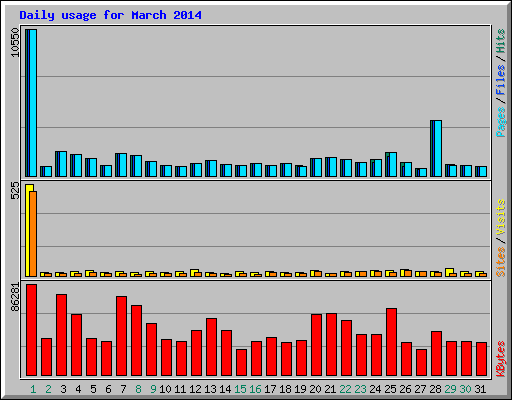Click day label 26 on the x-axis
Viewport: 512px width, 400px height.
tap(405, 389)
